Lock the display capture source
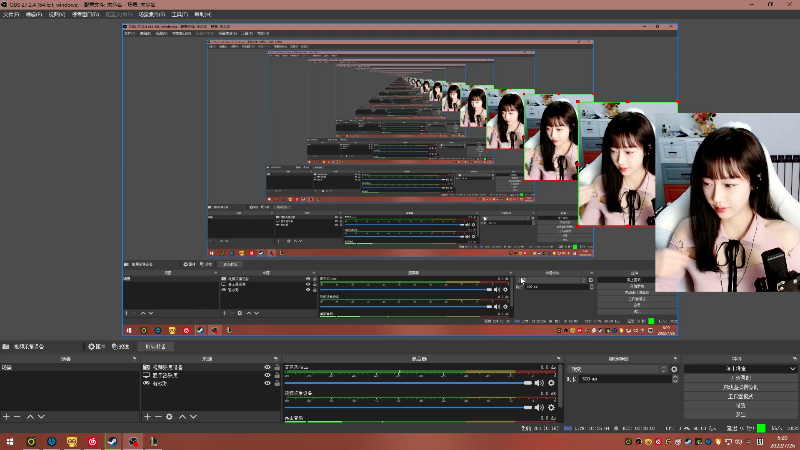 (277, 375)
